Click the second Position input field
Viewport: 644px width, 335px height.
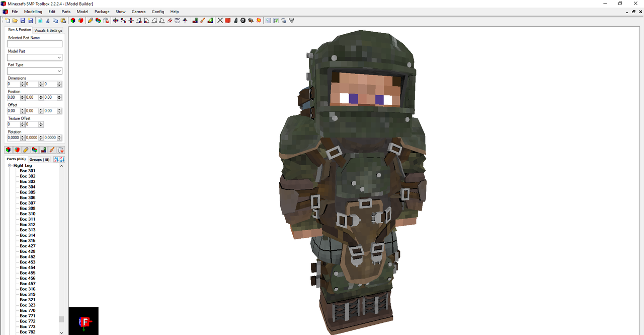click(x=32, y=97)
